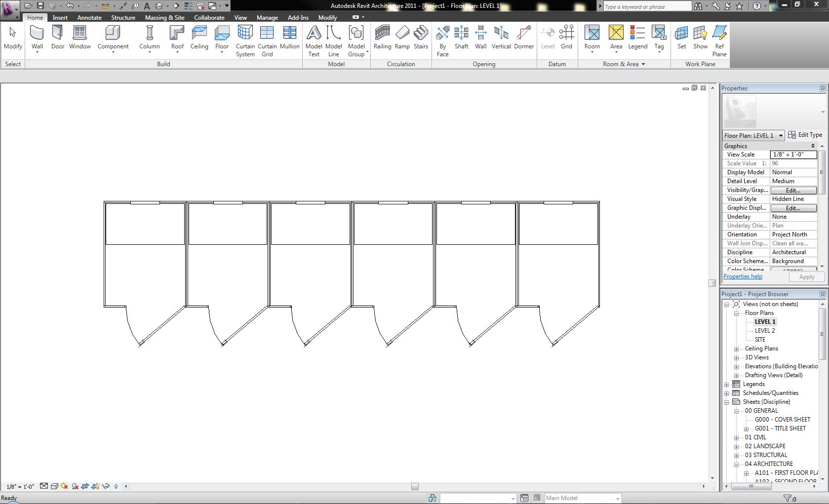Click the selection filter icon in the status bar
Image resolution: width=829 pixels, height=504 pixels.
(x=787, y=499)
